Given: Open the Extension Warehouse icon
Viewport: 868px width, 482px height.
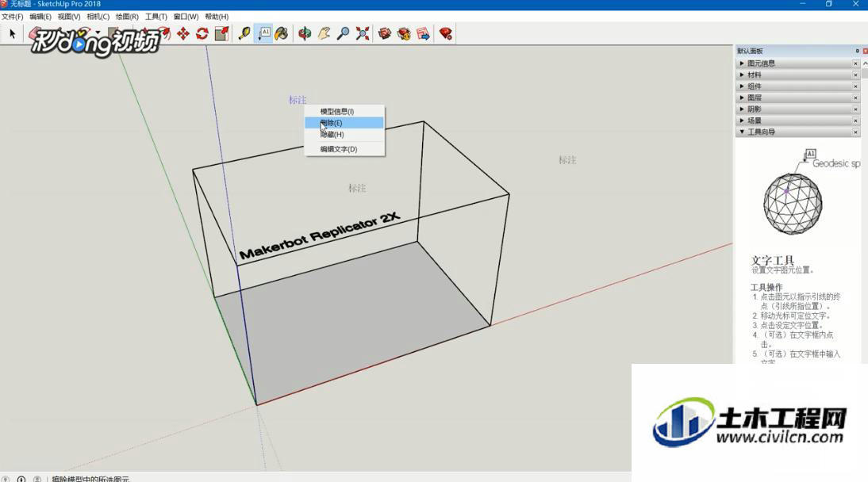Looking at the screenshot, I should 404,34.
